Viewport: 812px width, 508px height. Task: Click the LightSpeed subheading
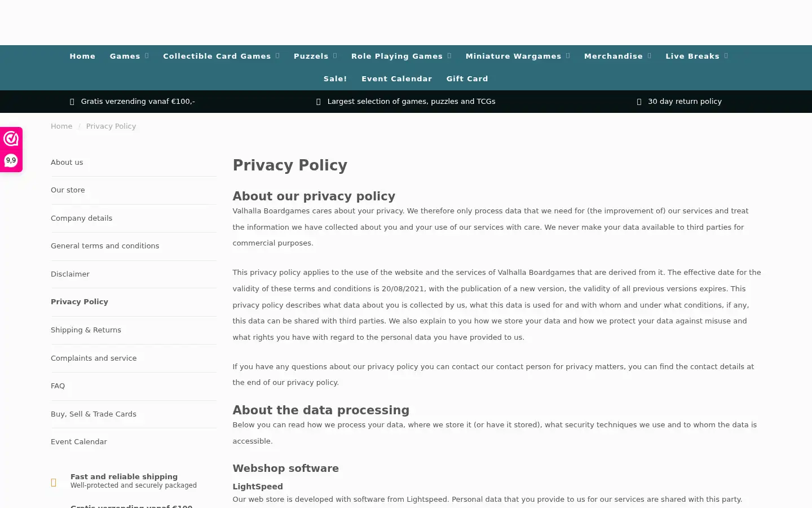click(x=258, y=487)
